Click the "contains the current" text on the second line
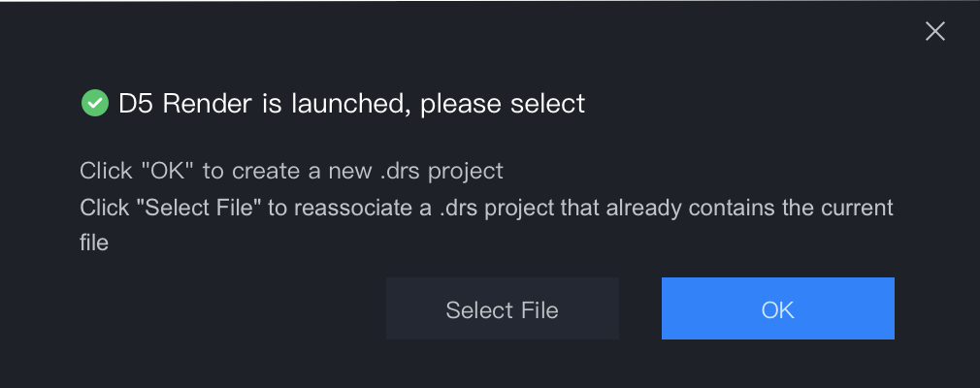This screenshot has height=388, width=980. coord(791,207)
